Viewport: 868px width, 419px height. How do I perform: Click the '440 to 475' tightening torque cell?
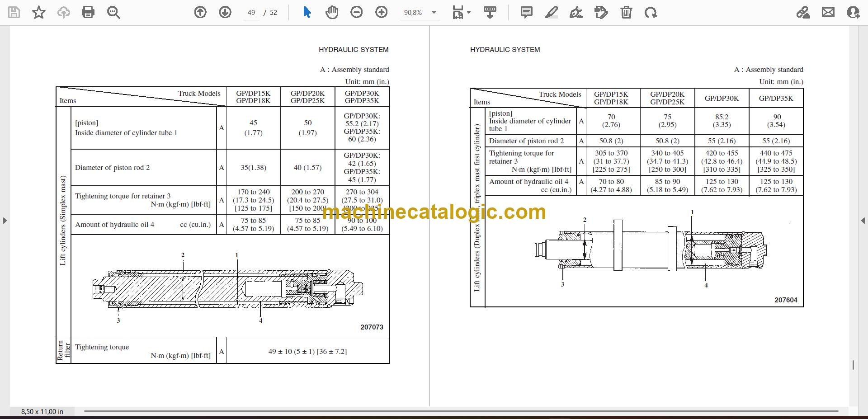777,161
